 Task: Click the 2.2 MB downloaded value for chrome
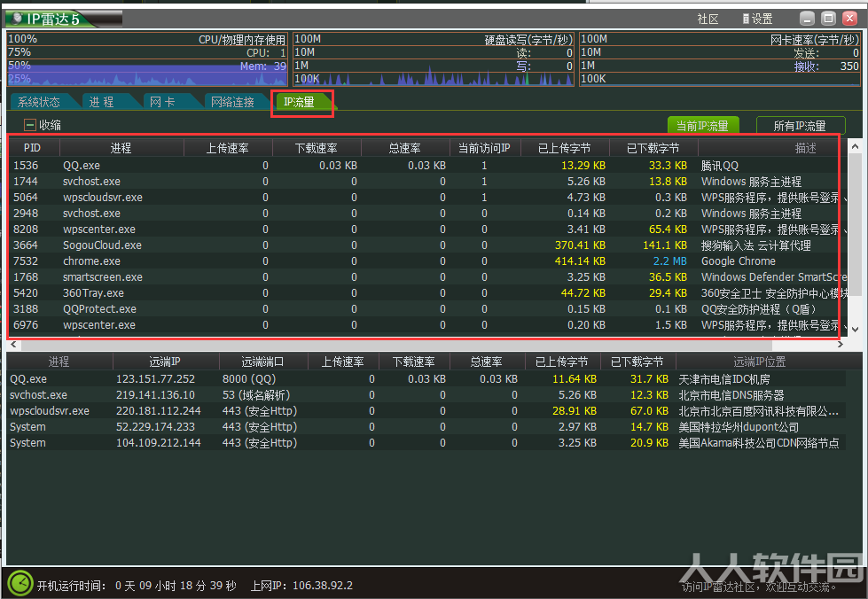coord(669,261)
